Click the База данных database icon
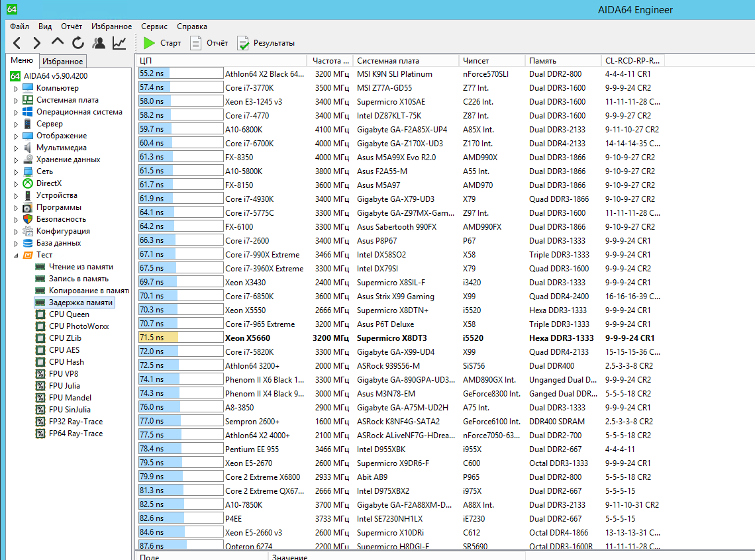 (x=28, y=243)
